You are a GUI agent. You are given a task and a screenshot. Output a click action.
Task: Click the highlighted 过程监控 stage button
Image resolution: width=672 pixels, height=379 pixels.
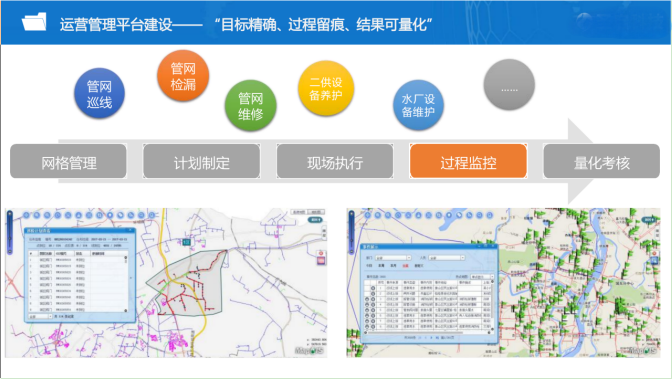pos(468,161)
